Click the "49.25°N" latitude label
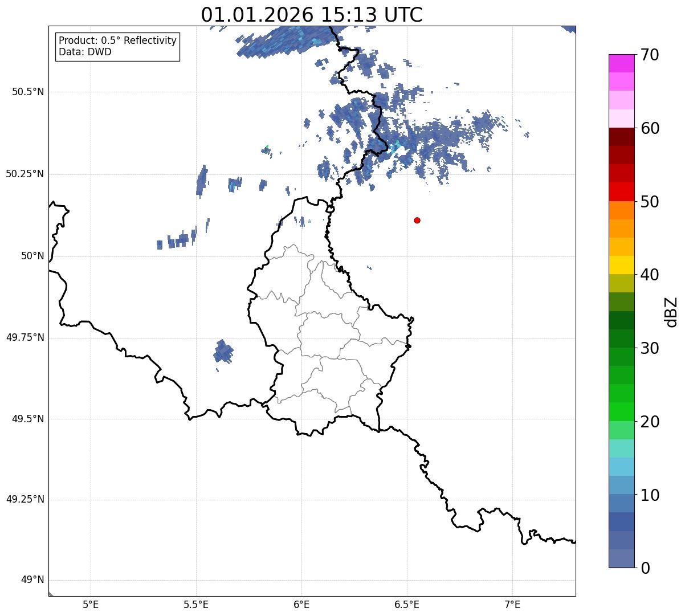The image size is (685, 616). coord(25,499)
